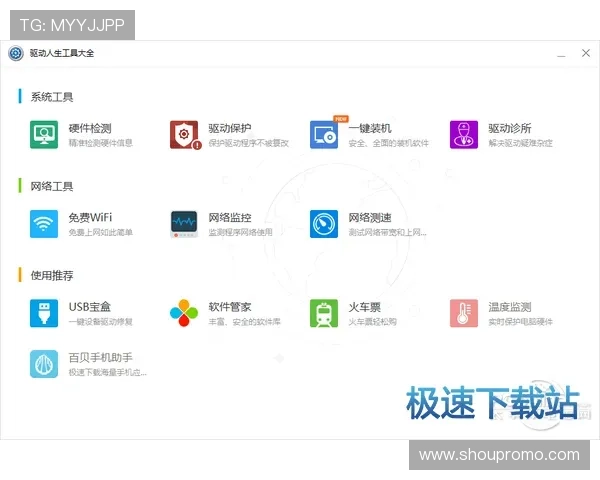
Task: Launch the 网络测速 speedometer icon
Action: point(324,224)
